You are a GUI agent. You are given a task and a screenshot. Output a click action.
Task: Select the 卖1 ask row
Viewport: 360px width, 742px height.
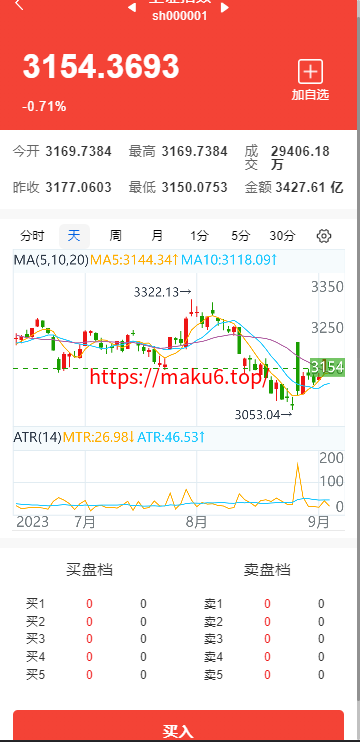coord(267,604)
